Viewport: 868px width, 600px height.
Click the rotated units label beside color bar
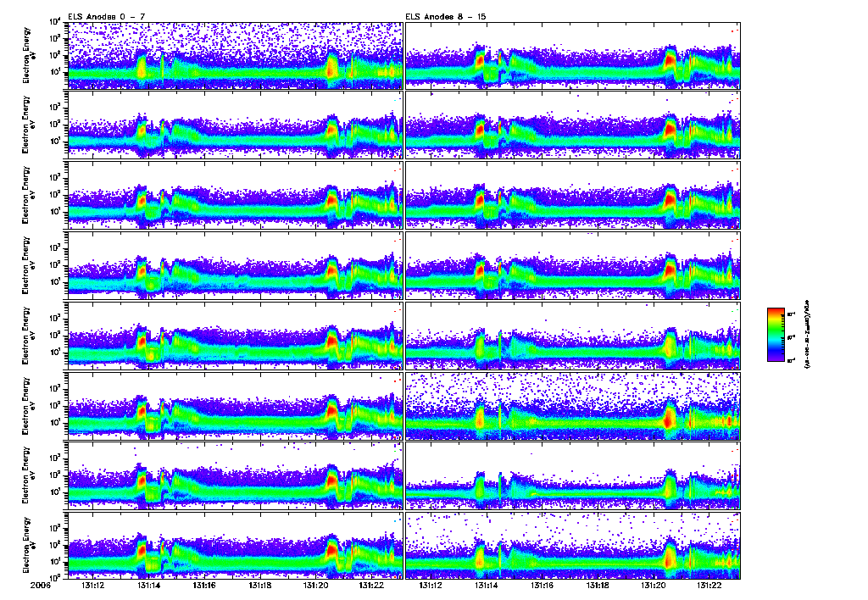pos(806,335)
